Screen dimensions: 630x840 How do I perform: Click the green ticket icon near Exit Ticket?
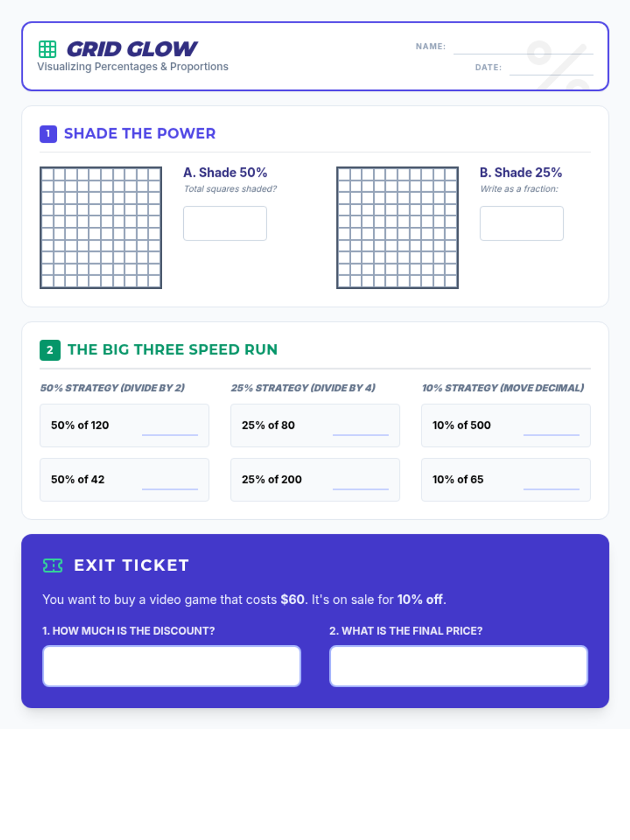(x=52, y=565)
